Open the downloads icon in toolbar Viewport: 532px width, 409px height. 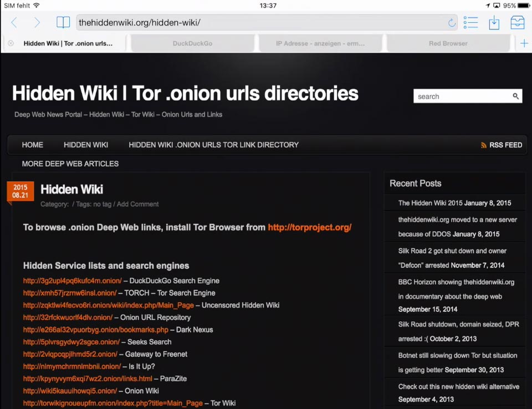pyautogui.click(x=494, y=23)
